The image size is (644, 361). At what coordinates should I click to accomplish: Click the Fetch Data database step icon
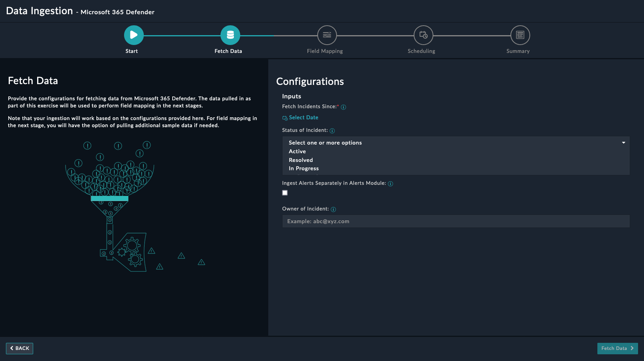coord(230,35)
